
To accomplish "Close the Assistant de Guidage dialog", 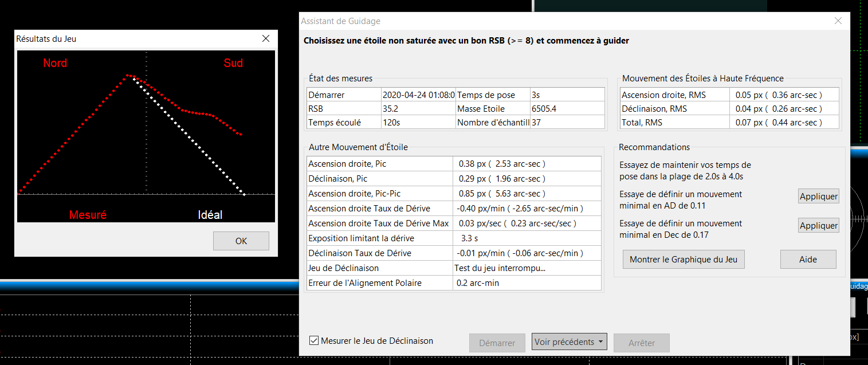I will click(838, 21).
